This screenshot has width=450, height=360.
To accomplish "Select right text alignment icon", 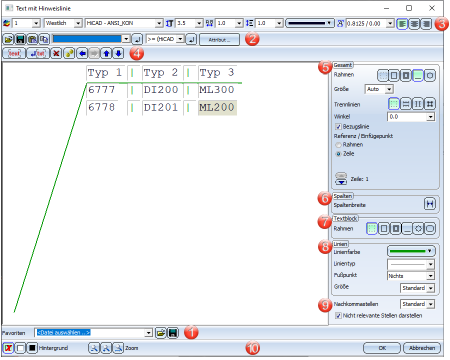I will coord(426,24).
